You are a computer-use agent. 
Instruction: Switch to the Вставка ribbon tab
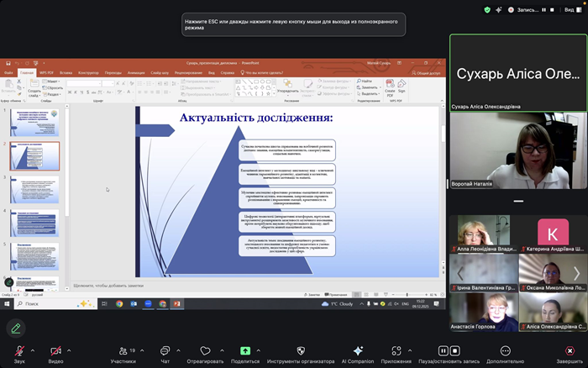[66, 73]
